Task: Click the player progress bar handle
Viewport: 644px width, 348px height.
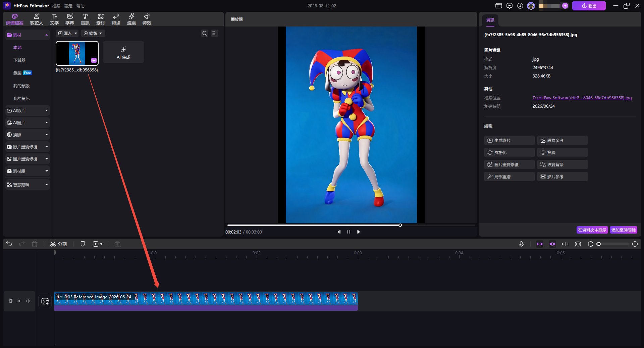Action: pyautogui.click(x=400, y=225)
